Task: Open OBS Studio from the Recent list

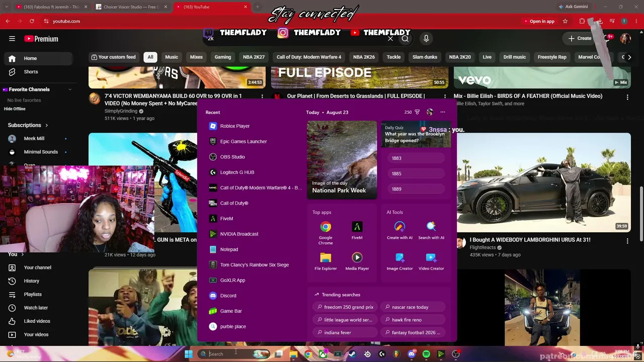Action: 232,157
